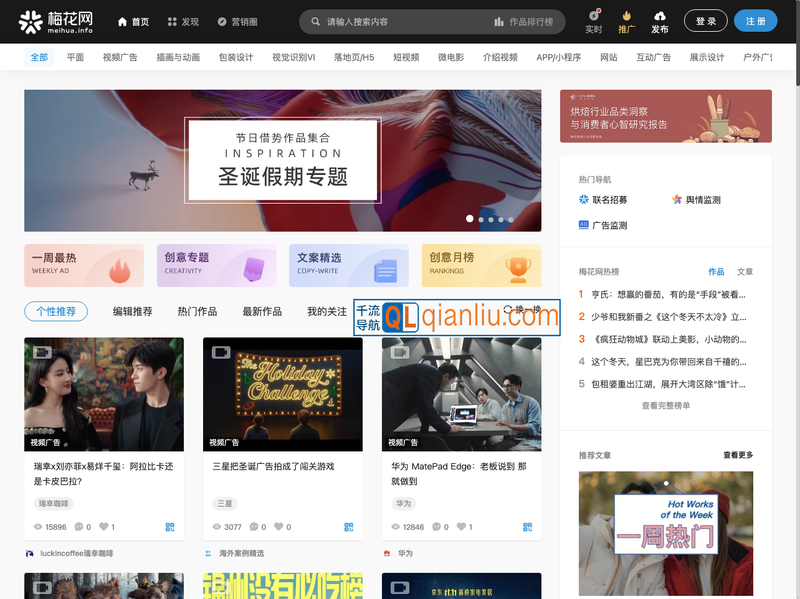Click the search input field
800x599 pixels.
(x=400, y=21)
